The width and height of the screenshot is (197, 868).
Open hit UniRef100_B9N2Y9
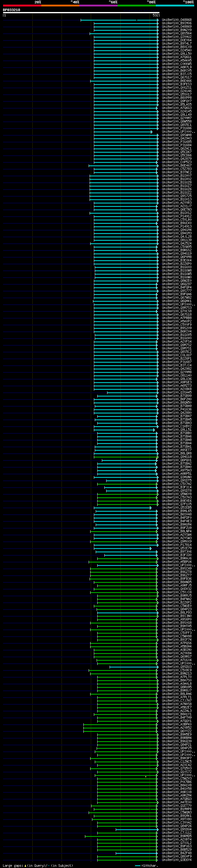177,30
